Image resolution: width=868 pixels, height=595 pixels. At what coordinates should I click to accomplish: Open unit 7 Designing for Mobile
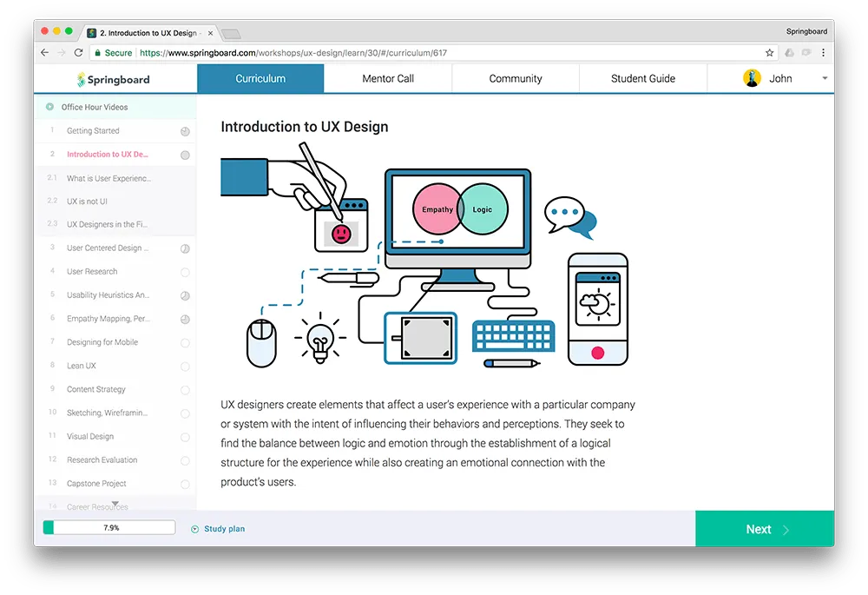point(115,342)
